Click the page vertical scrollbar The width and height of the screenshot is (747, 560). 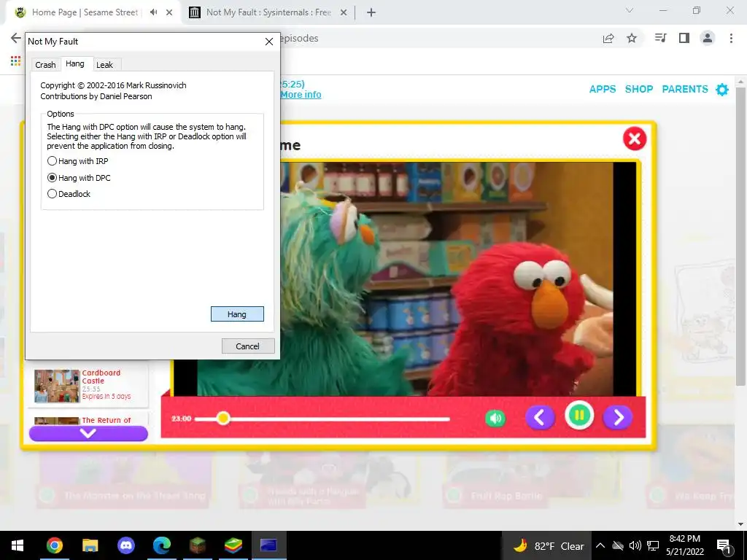[x=740, y=236]
